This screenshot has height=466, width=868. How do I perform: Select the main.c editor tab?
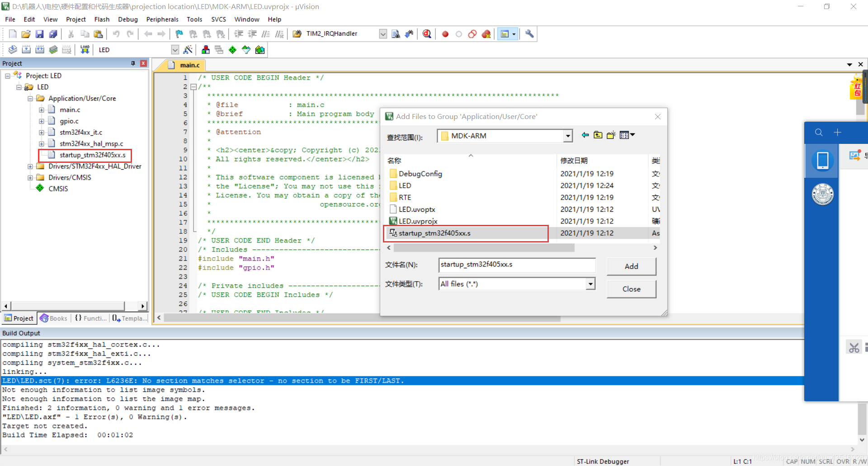[184, 65]
